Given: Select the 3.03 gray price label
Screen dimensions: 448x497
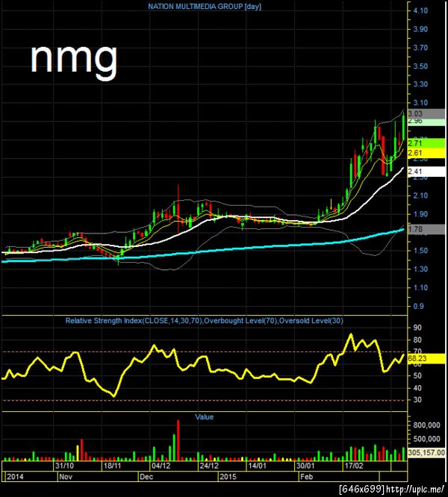Looking at the screenshot, I should tap(426, 113).
